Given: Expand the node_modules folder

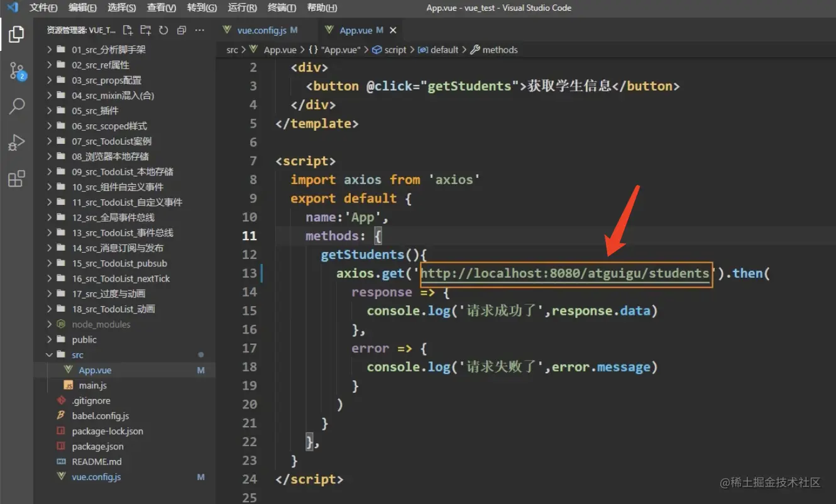Looking at the screenshot, I should pos(101,324).
